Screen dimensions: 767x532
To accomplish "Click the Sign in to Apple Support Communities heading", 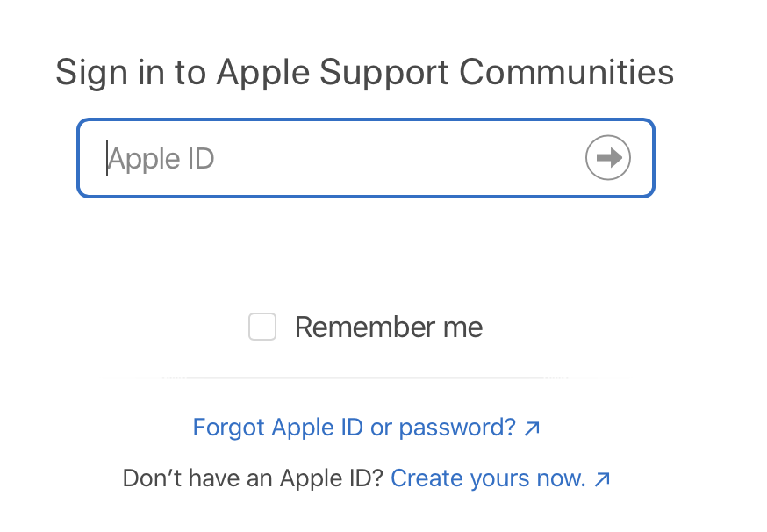I will point(364,72).
